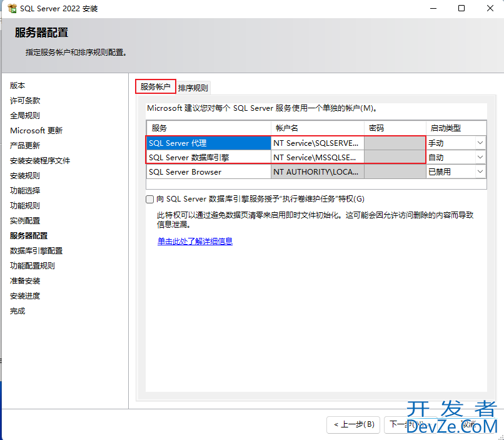The width and height of the screenshot is (504, 440).
Task: Select 准备安装 step in sidebar
Action: (25, 281)
